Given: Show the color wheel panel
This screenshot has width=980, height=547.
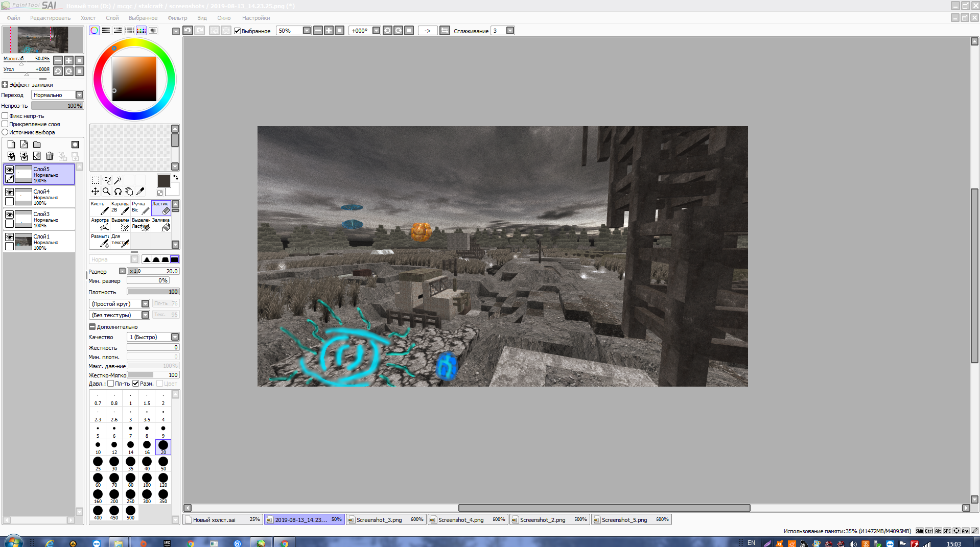Looking at the screenshot, I should (x=95, y=31).
